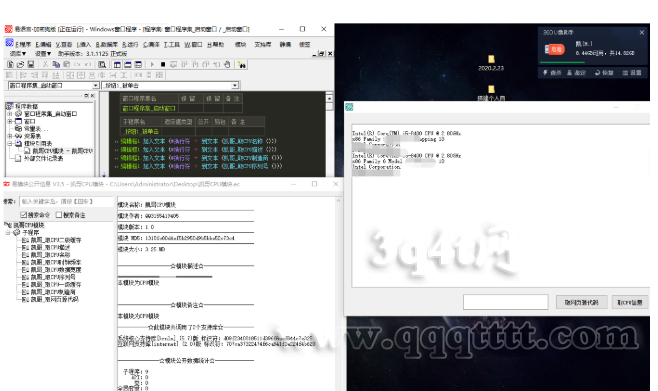This screenshot has height=391, width=658.
Task: Click the green Run play icon
Action: (152, 64)
